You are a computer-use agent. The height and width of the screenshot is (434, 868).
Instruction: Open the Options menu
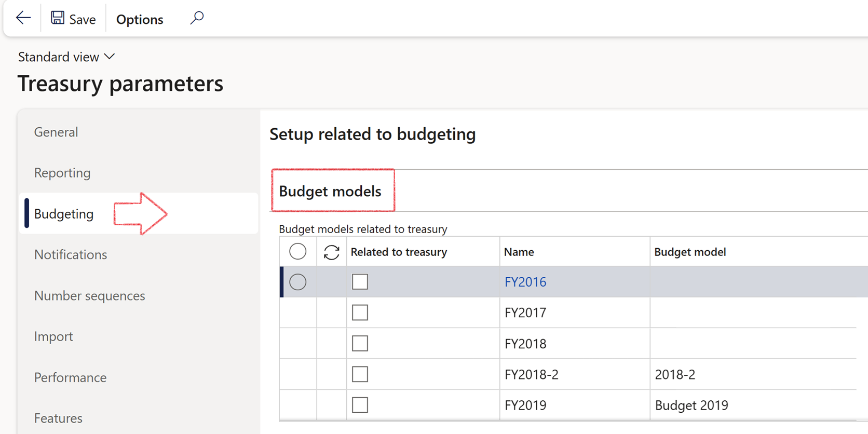(140, 19)
